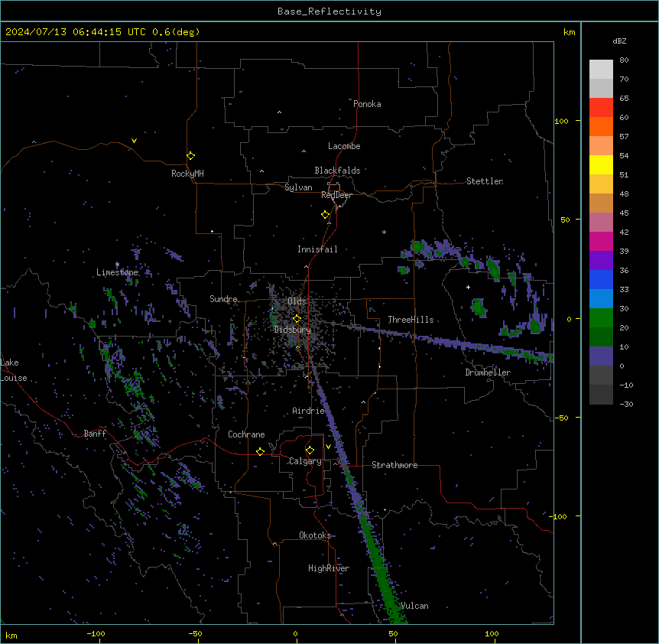
Task: Click the Blackfalds label
Action: click(x=337, y=171)
